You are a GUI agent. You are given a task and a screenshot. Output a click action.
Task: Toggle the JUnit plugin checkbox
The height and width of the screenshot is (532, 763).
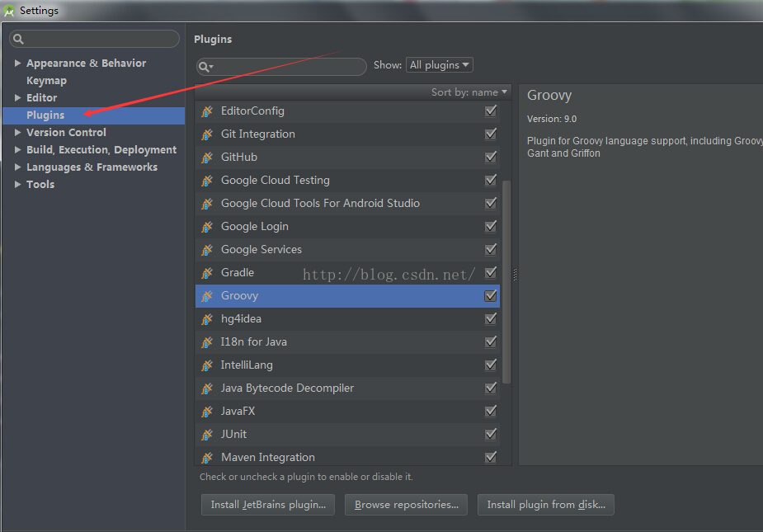491,434
